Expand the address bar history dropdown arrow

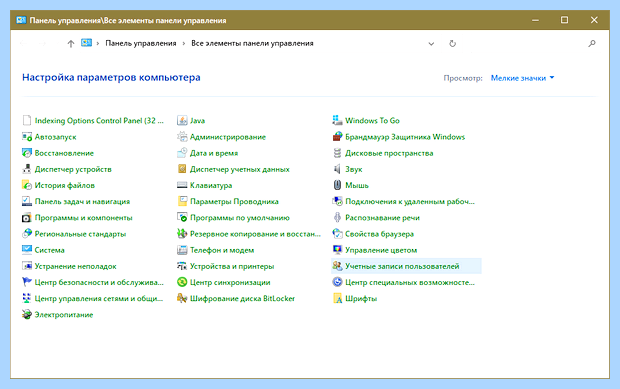431,43
